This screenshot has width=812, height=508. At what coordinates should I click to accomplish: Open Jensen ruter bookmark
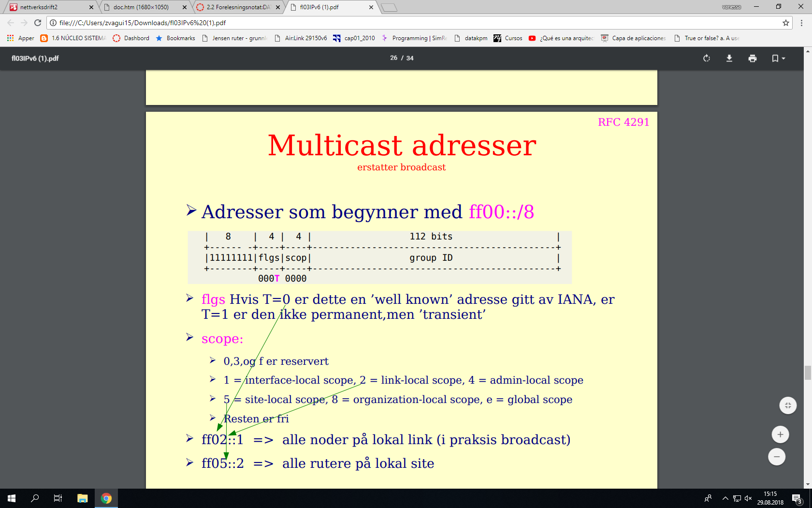coord(234,38)
